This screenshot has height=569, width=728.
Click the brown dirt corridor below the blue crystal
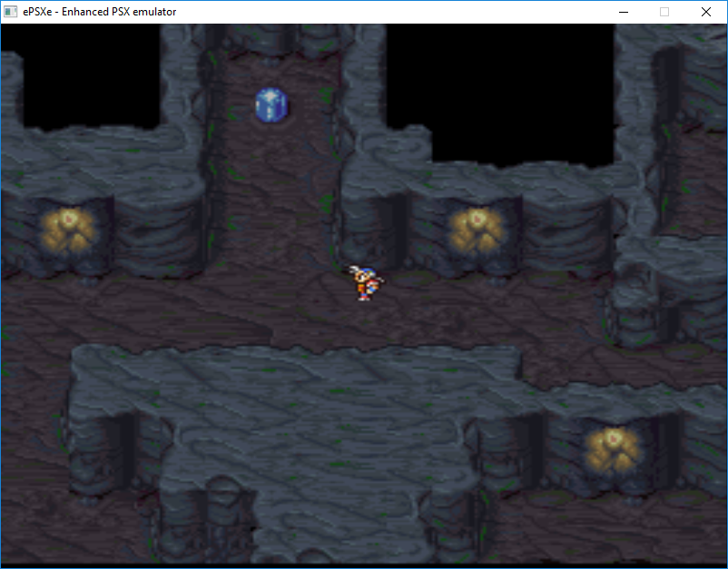click(x=274, y=195)
